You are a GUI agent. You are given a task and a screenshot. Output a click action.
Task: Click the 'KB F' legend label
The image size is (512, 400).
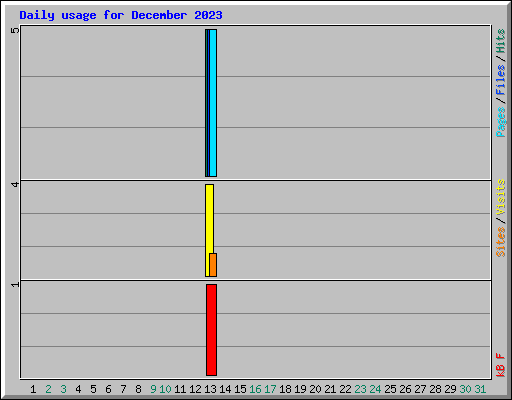coord(501,365)
